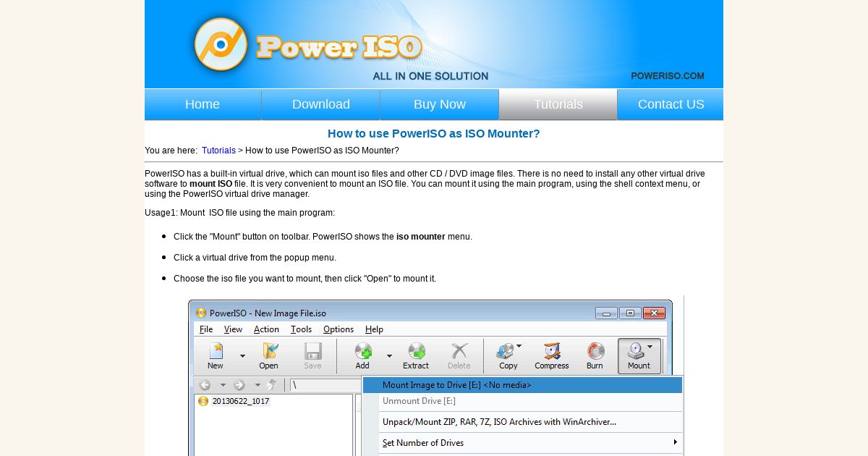The image size is (868, 456).
Task: Click the Burn toolbar icon
Action: [x=595, y=352]
